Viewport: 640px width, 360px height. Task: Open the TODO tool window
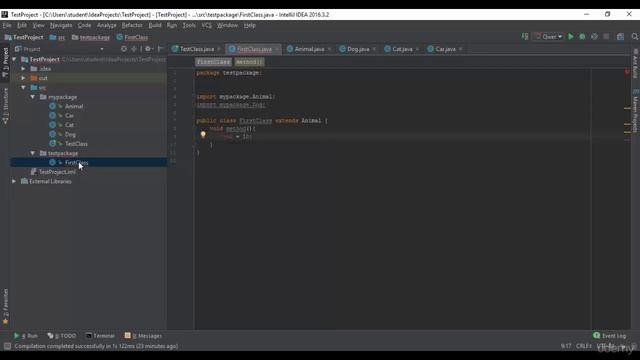pyautogui.click(x=62, y=336)
